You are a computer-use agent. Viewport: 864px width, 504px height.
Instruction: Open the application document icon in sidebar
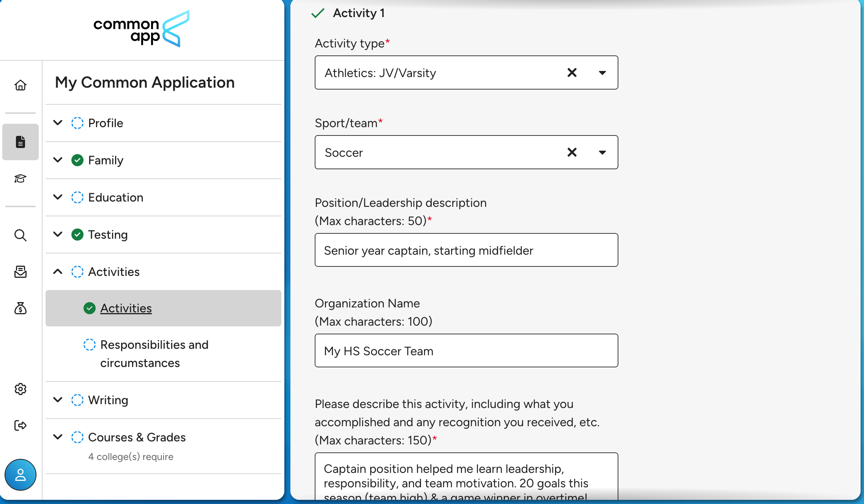tap(20, 142)
